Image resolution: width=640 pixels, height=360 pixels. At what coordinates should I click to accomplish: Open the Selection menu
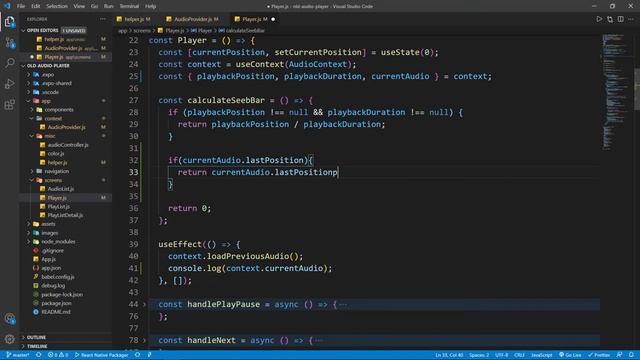tap(57, 6)
